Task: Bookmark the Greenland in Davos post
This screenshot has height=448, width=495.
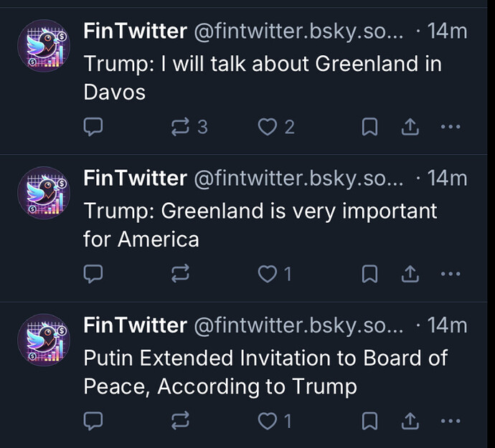Action: coord(369,127)
